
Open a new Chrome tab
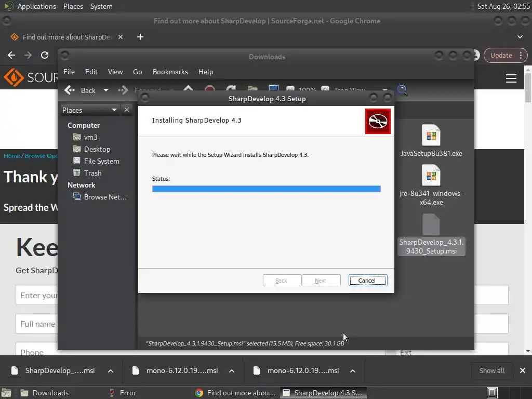(140, 37)
